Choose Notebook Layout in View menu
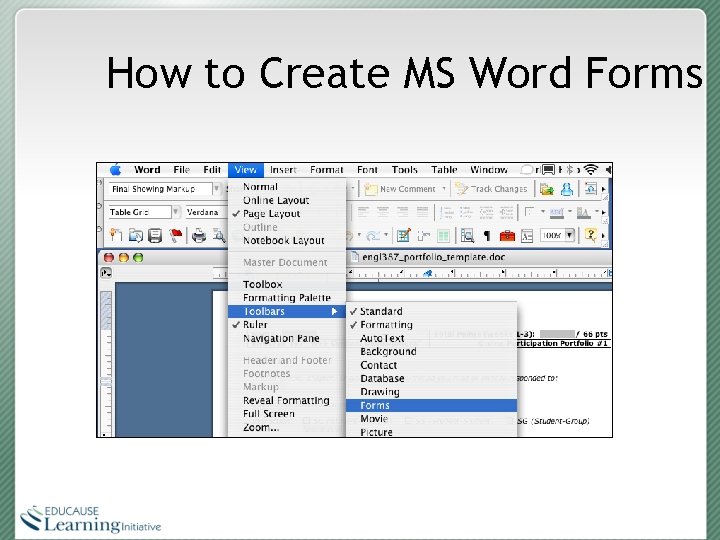 [287, 240]
